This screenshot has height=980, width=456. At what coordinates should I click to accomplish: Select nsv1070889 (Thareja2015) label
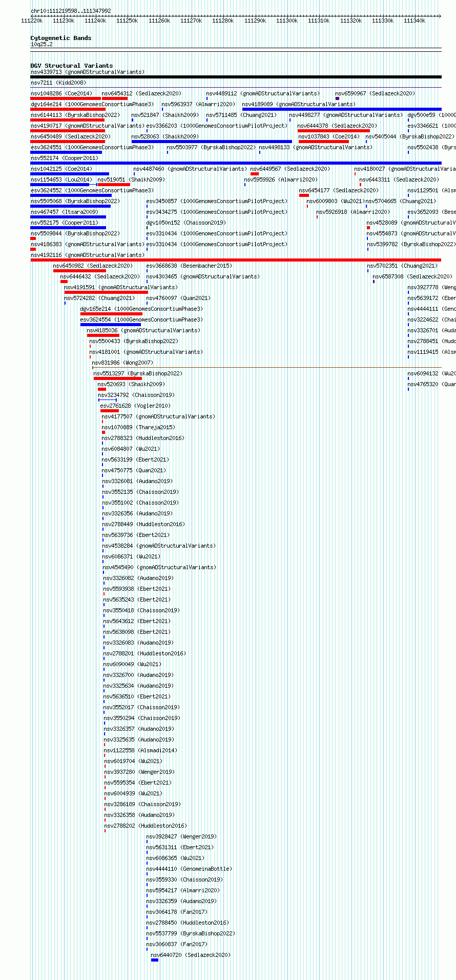pyautogui.click(x=138, y=427)
